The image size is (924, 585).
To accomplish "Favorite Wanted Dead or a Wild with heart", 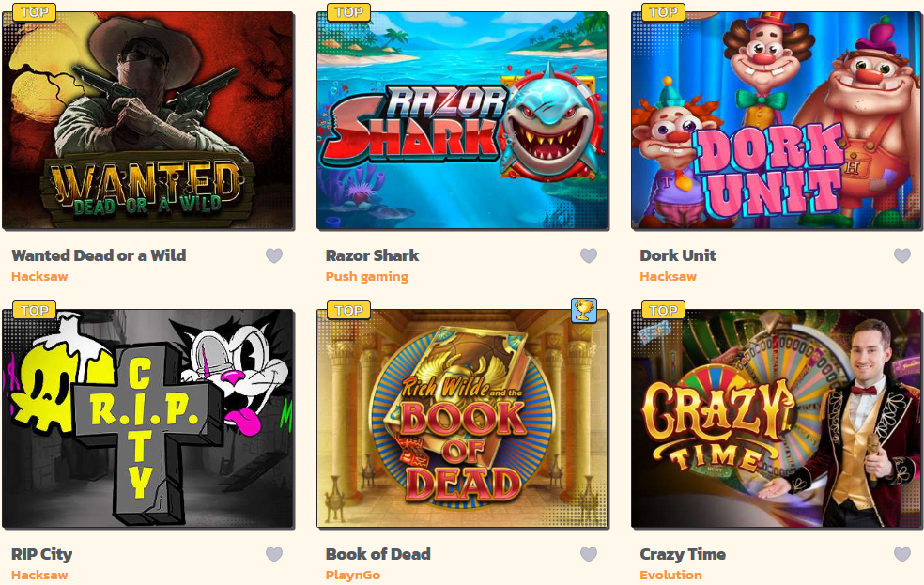I will 274,255.
